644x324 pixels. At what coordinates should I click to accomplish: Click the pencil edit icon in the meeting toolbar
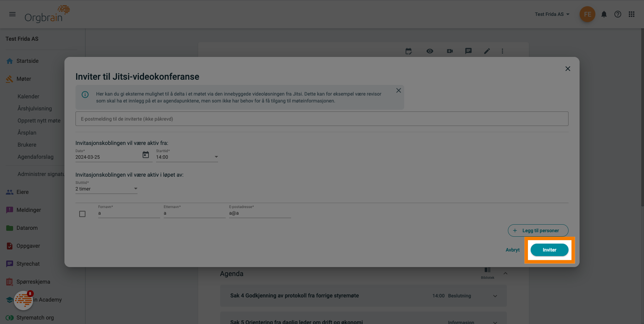pos(487,51)
